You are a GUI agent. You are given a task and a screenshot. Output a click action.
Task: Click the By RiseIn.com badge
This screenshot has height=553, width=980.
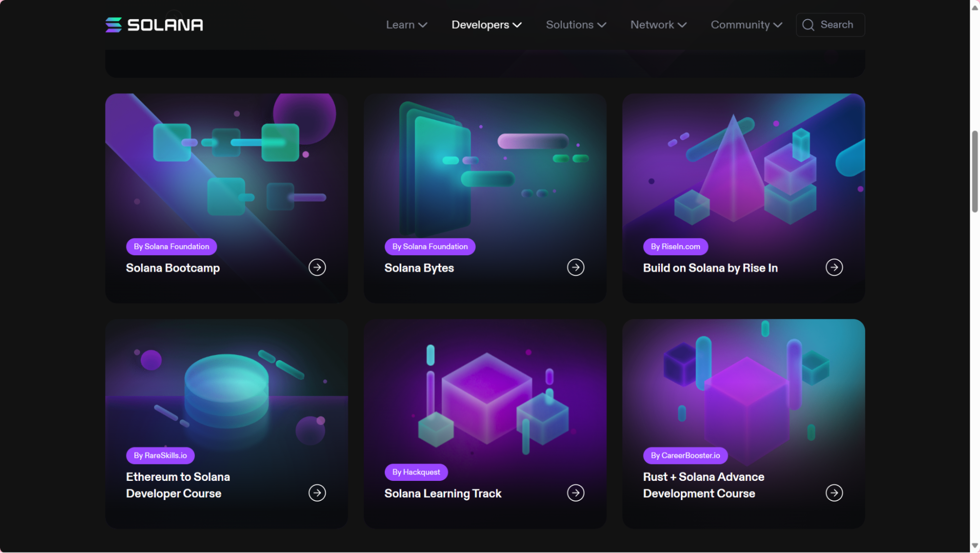[675, 246]
